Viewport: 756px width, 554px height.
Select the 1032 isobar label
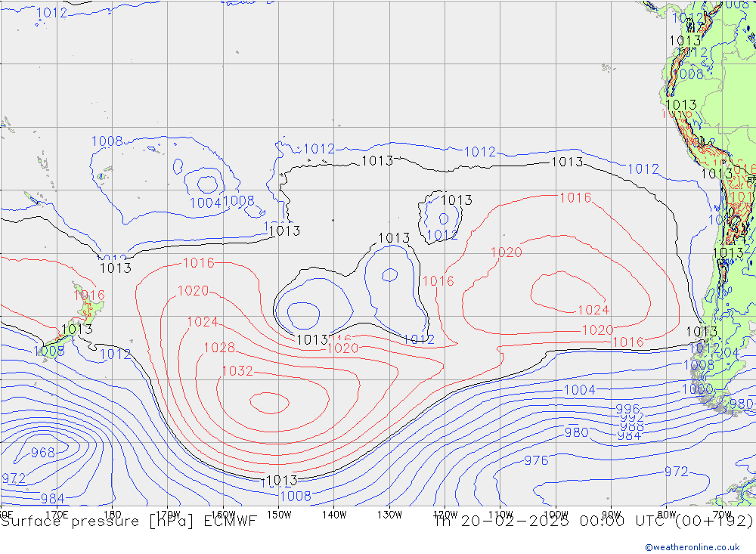coord(237,371)
